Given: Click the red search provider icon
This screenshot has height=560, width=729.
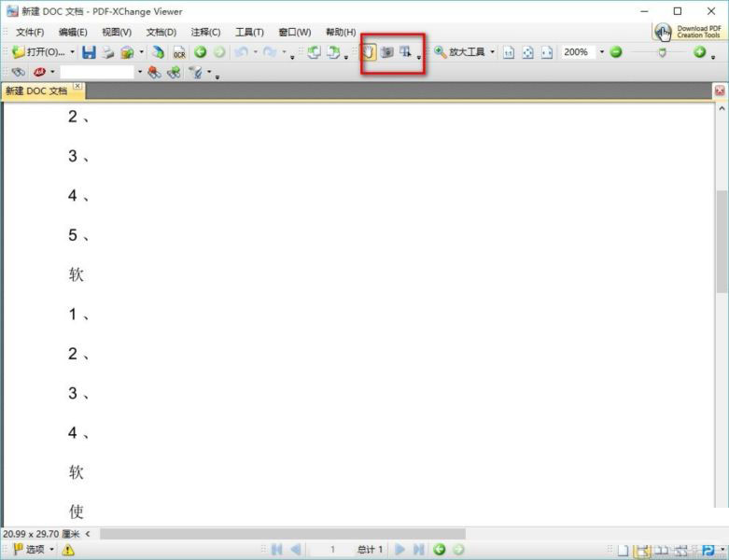Looking at the screenshot, I should 39,72.
